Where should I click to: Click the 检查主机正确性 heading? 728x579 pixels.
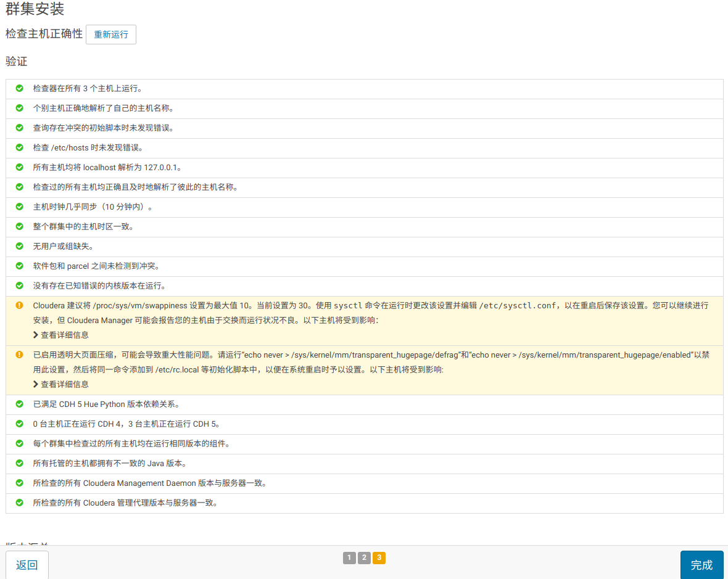click(x=44, y=34)
